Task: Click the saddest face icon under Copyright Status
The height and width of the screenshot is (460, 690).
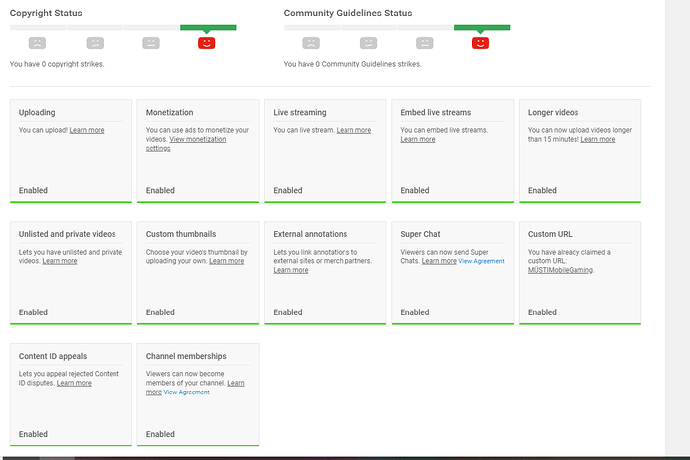Action: [37, 43]
